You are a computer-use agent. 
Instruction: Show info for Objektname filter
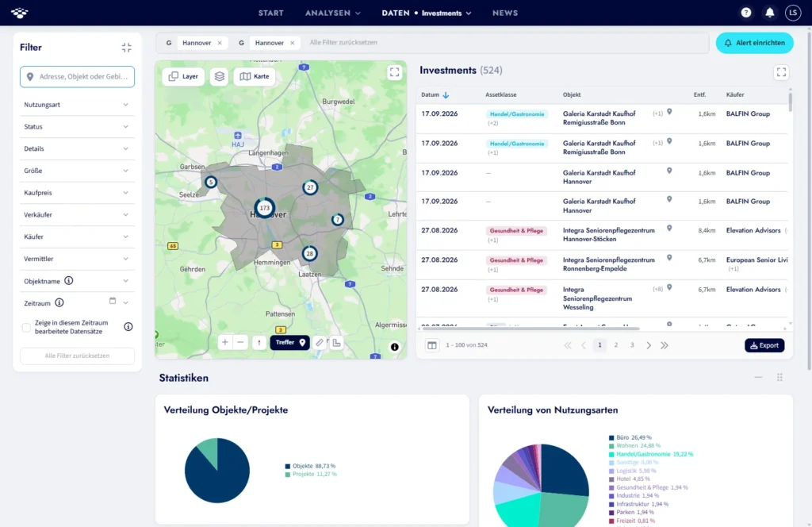coord(68,281)
